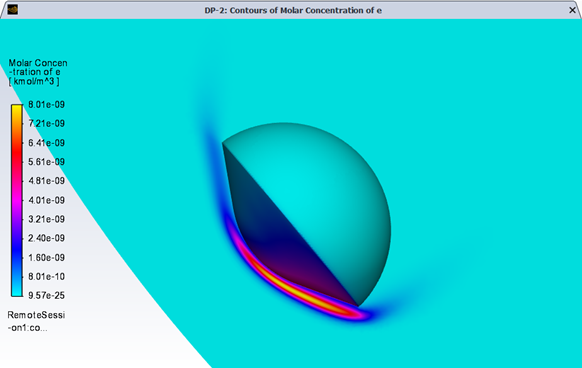The width and height of the screenshot is (582, 368).
Task: Click the legend value 3.21e-09
Action: click(x=46, y=219)
